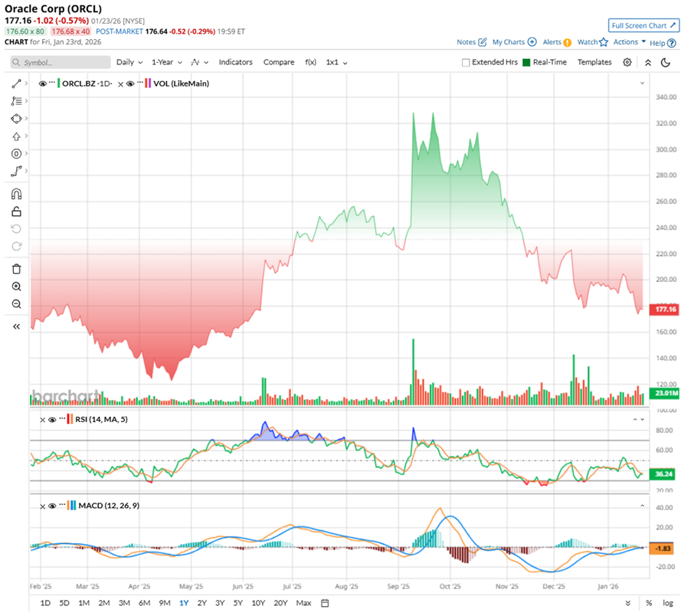
Task: Open the Daily frequency dropdown
Action: 129,63
